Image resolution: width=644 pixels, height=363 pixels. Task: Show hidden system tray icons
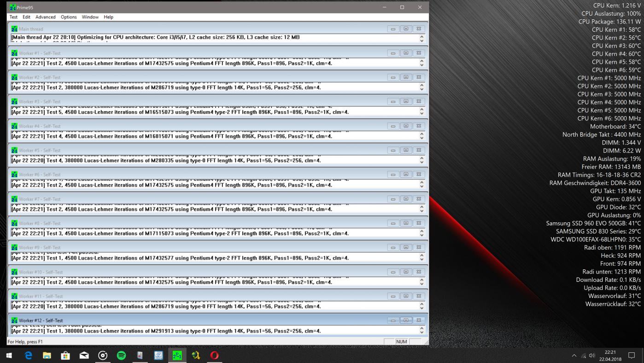point(574,356)
